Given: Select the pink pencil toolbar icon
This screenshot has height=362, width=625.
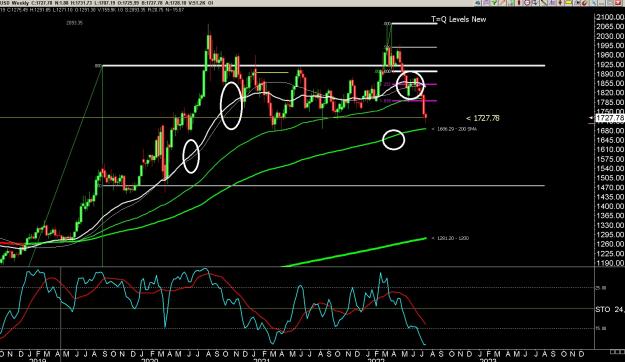Looking at the screenshot, I should tap(502, 2).
